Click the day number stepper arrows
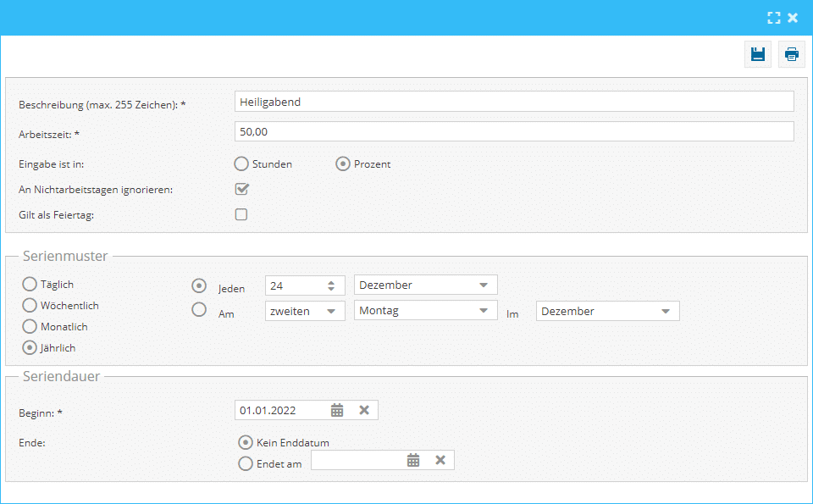813x504 pixels. [331, 285]
